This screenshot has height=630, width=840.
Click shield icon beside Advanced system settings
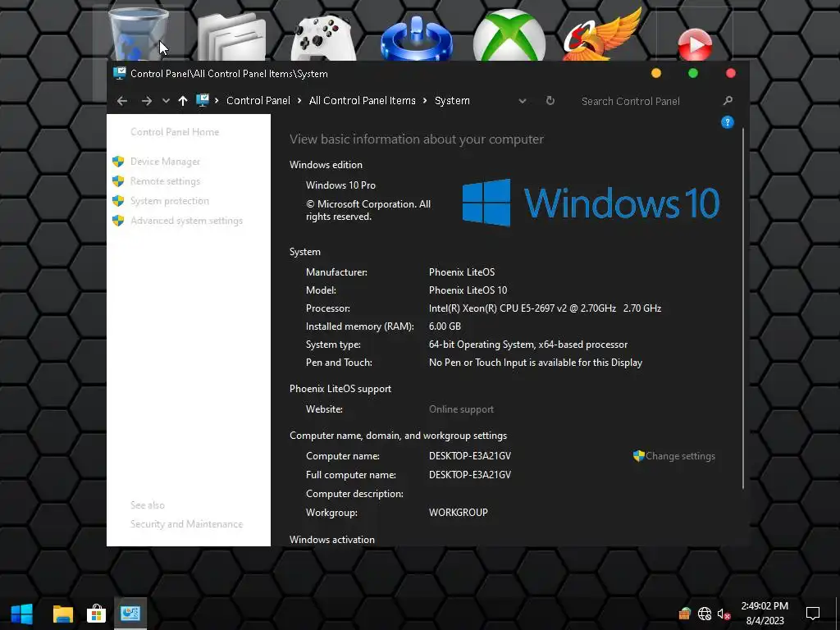[118, 221]
